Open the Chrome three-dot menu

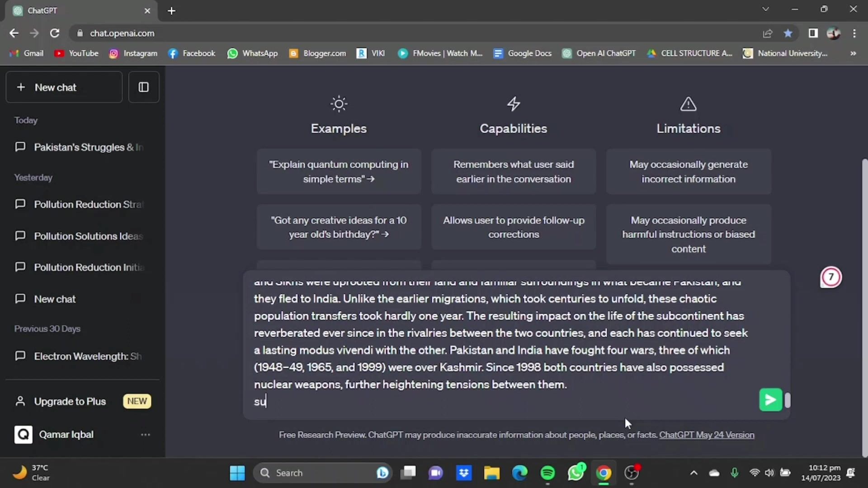click(854, 33)
